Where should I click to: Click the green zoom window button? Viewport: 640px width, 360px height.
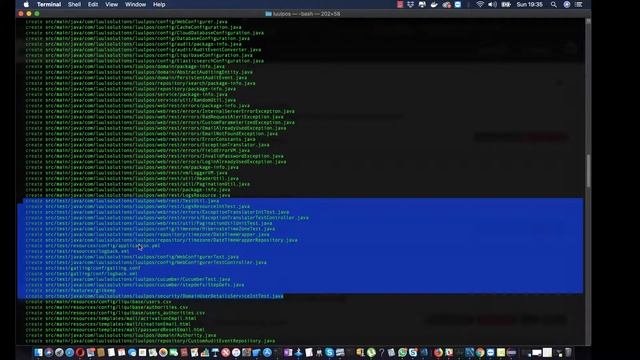37,14
